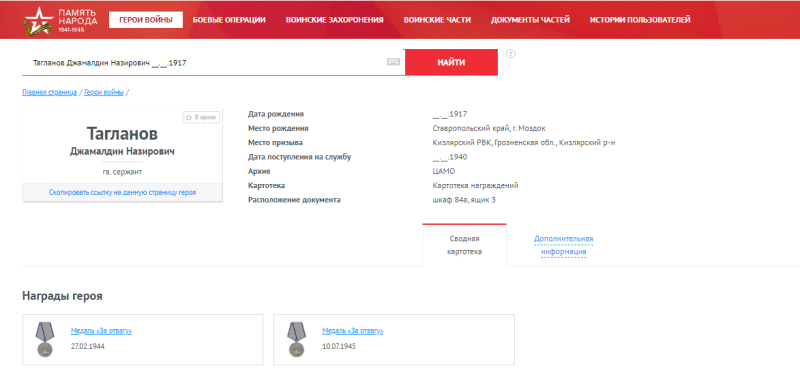Open Истории пользователей page
The height and width of the screenshot is (385, 800).
(640, 20)
